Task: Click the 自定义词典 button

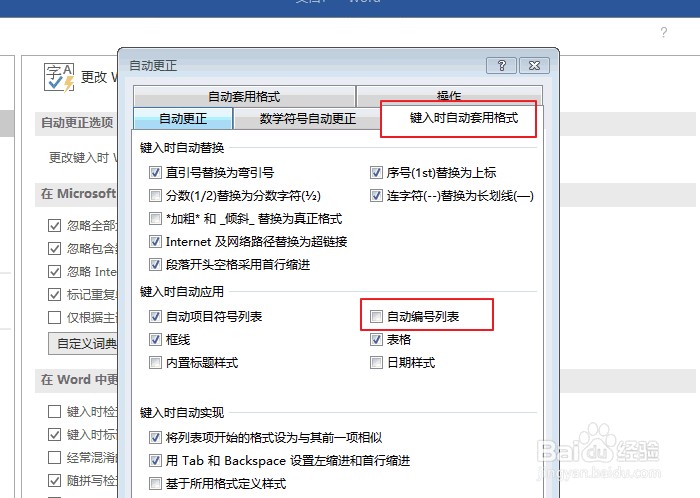Action: 83,343
